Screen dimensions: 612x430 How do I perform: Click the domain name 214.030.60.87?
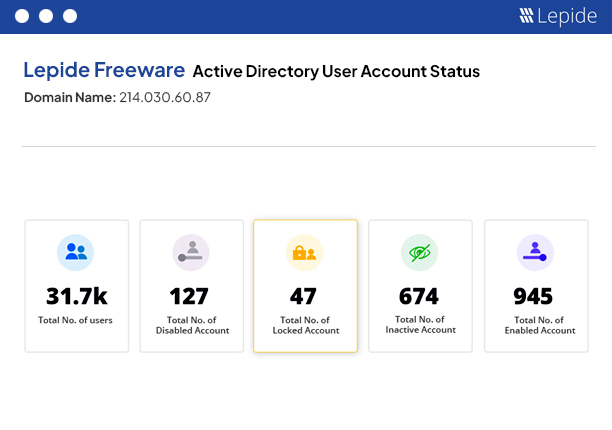point(165,97)
